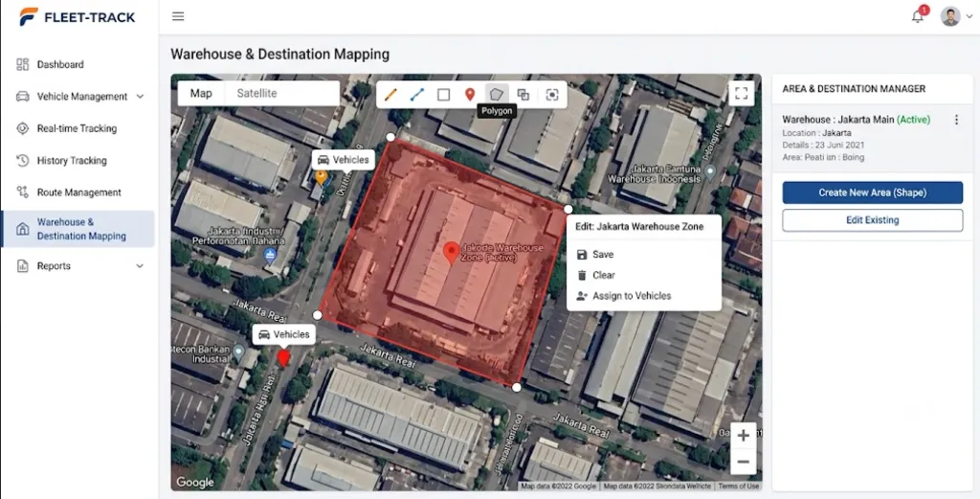Image resolution: width=980 pixels, height=499 pixels.
Task: Click the top polygon vertex handle
Action: 390,137
